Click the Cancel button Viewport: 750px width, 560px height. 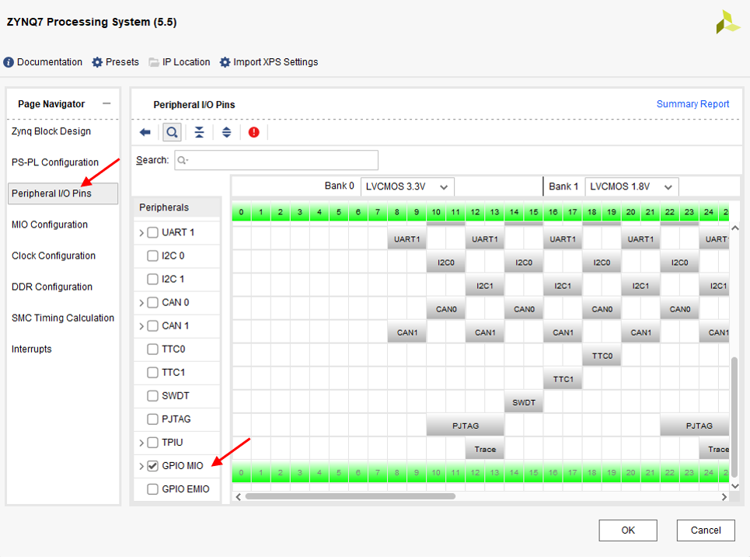[x=706, y=530]
